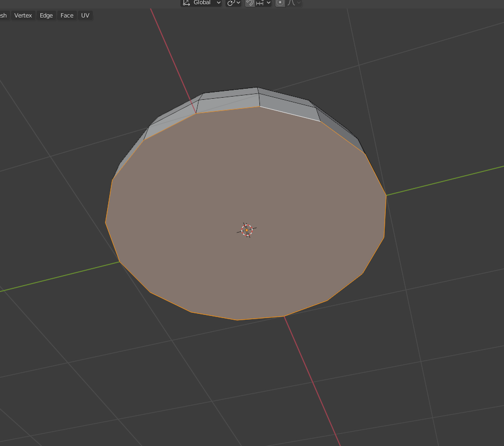This screenshot has height=446, width=504.
Task: Open the proportional falloff curve dropdown
Action: [x=294, y=3]
